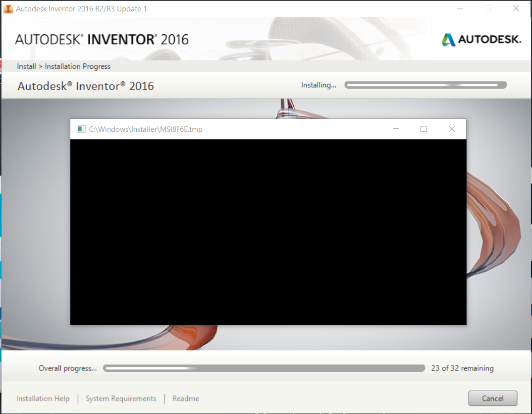Close the MSI8F6E.tmp console window
This screenshot has width=532, height=414.
click(x=451, y=129)
